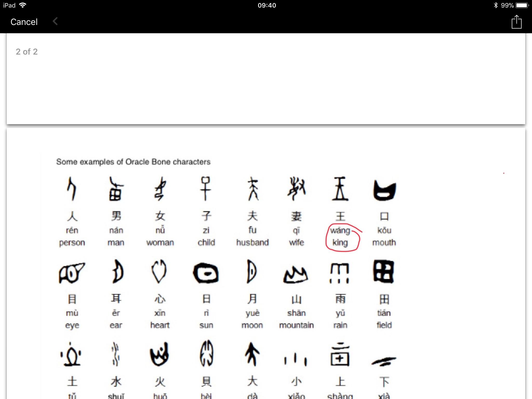Open the share icon
This screenshot has height=399, width=532.
(516, 22)
